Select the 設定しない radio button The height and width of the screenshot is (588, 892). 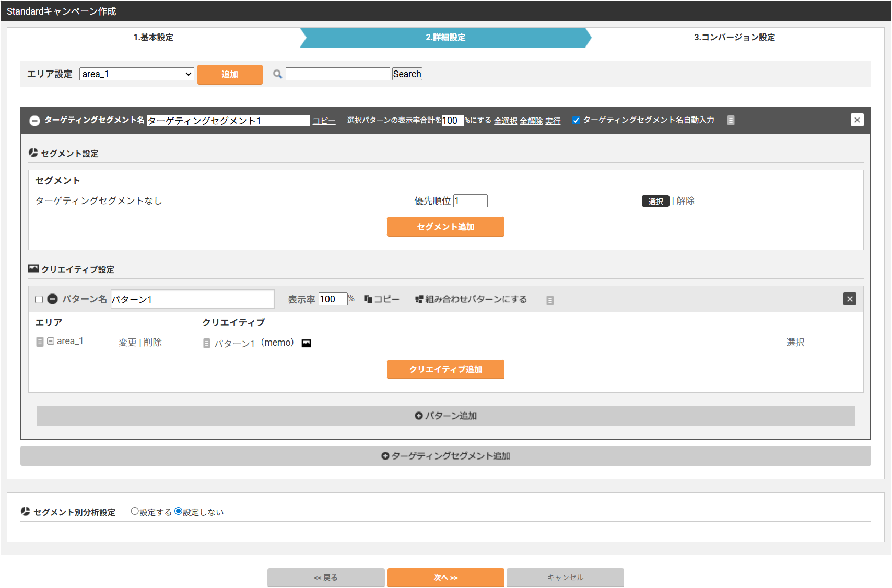[179, 511]
